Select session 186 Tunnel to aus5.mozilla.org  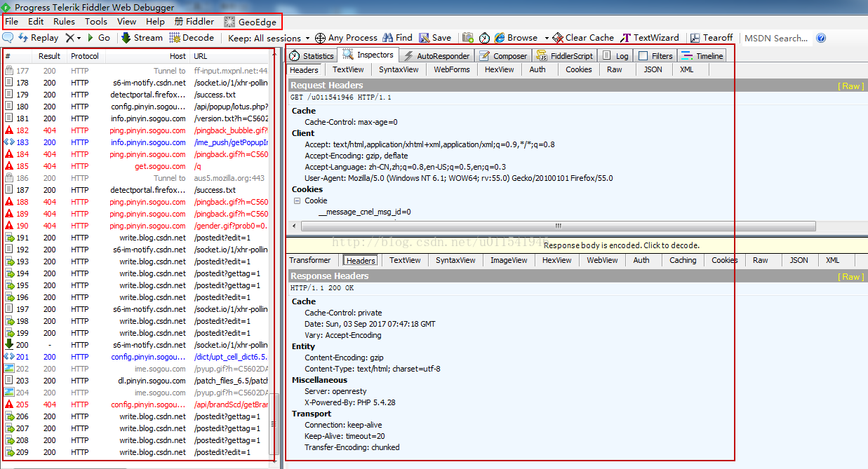[x=136, y=178]
